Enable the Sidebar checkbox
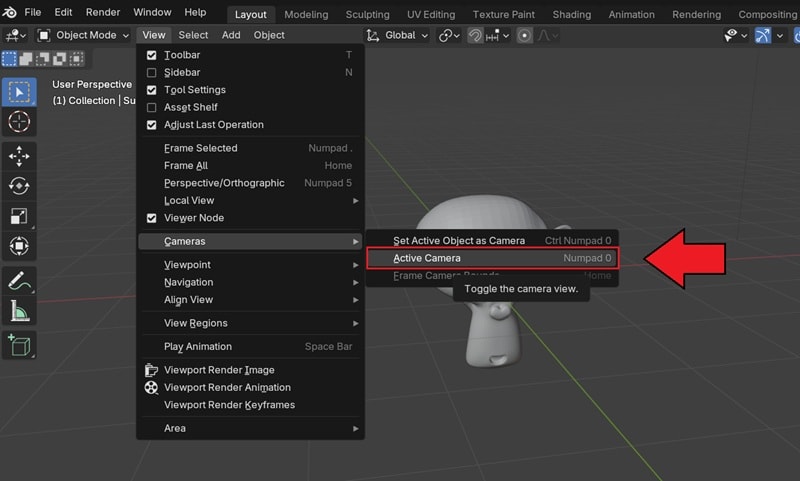This screenshot has width=800, height=481. [x=152, y=72]
